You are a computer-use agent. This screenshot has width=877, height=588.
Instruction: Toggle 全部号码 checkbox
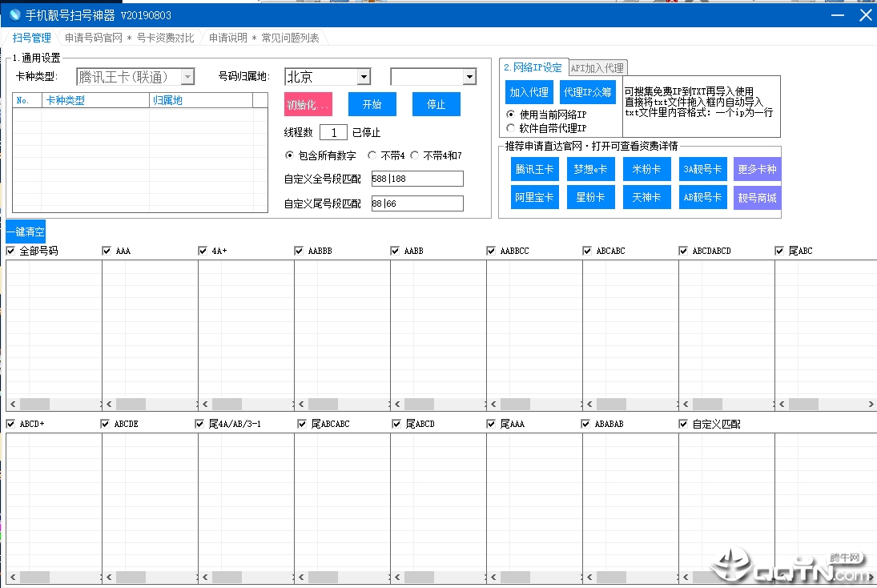pos(10,251)
